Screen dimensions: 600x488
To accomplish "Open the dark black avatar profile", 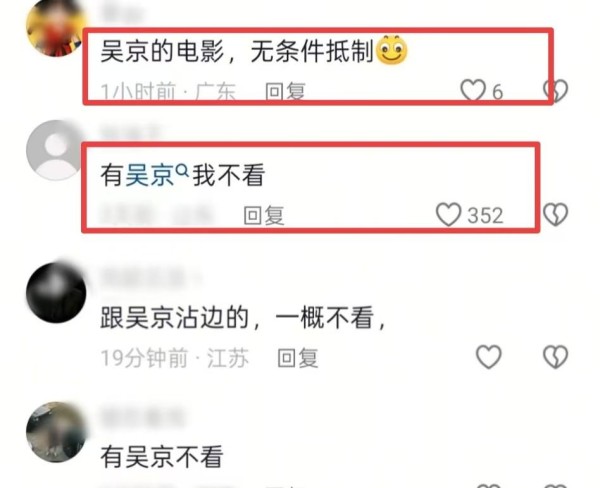I will coord(56,292).
